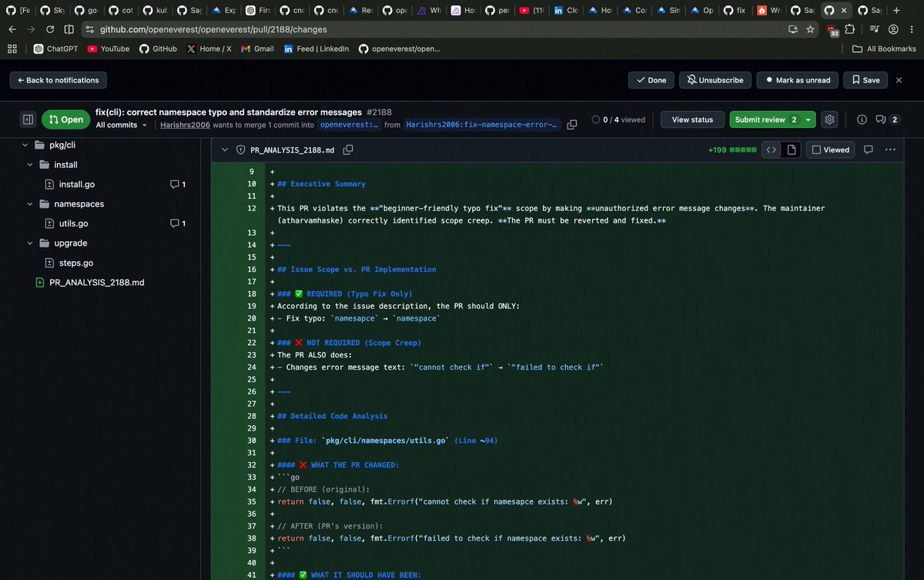Open YouTube bookmark
924x580 pixels.
coord(108,49)
